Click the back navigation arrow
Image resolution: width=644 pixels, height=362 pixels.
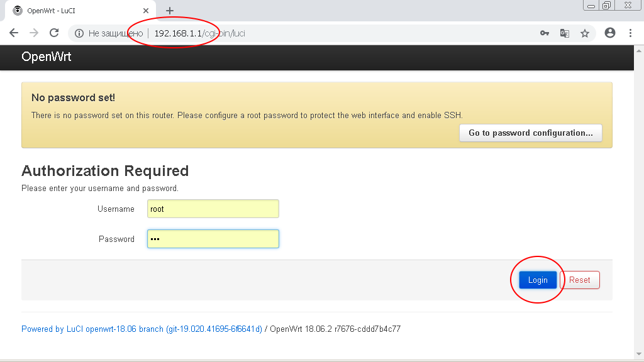coord(14,33)
